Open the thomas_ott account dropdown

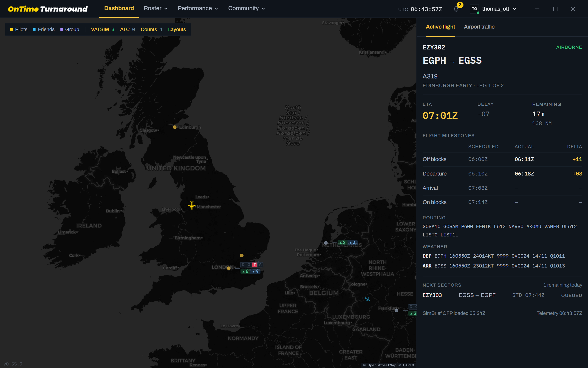click(499, 9)
